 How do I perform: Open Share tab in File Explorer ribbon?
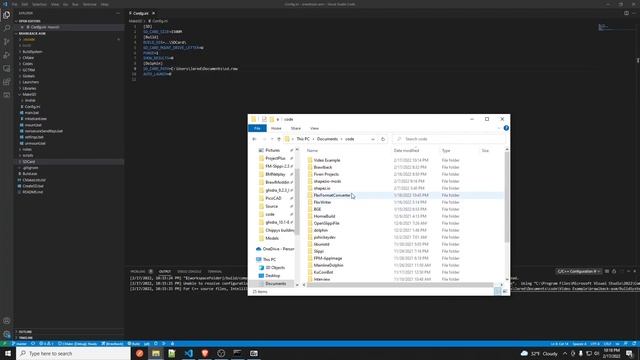click(x=296, y=128)
